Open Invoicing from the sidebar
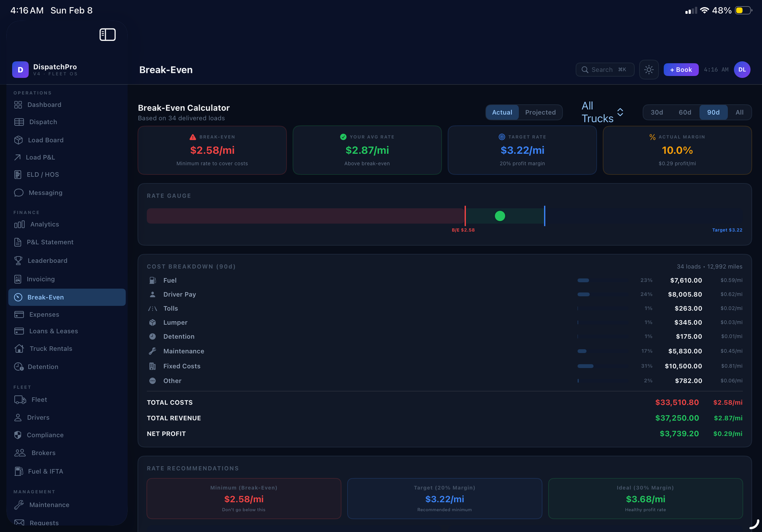 pyautogui.click(x=40, y=279)
